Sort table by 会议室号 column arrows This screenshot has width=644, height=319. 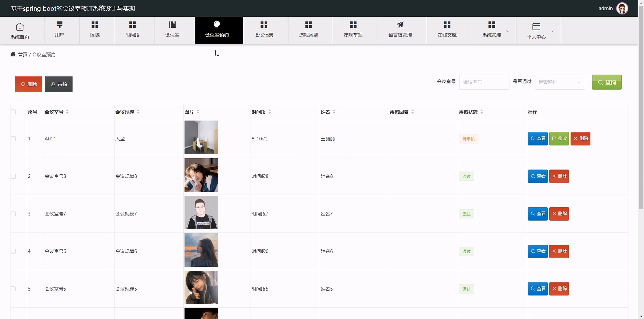pos(68,112)
